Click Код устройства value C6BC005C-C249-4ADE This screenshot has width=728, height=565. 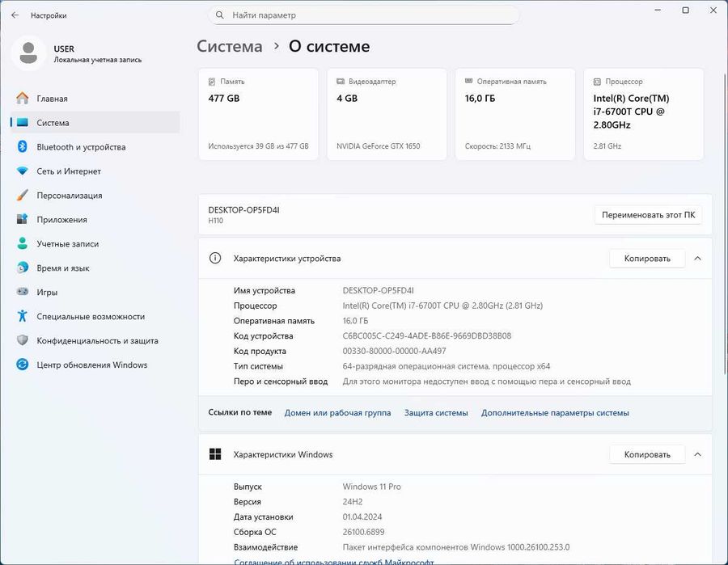[x=426, y=335]
